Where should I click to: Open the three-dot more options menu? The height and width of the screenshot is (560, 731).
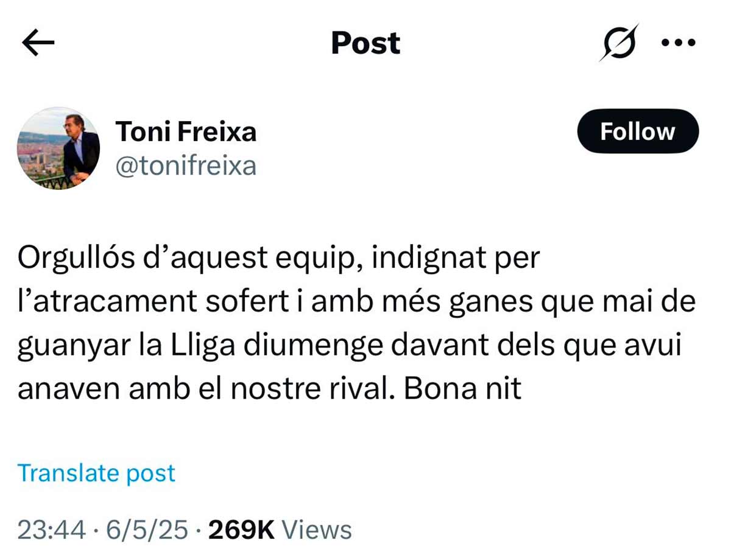(678, 43)
